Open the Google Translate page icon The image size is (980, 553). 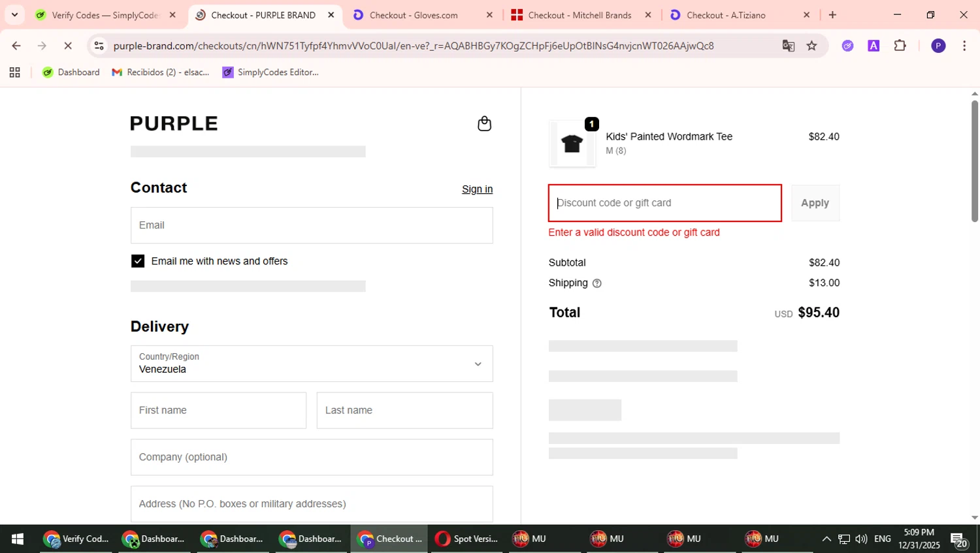(x=789, y=46)
